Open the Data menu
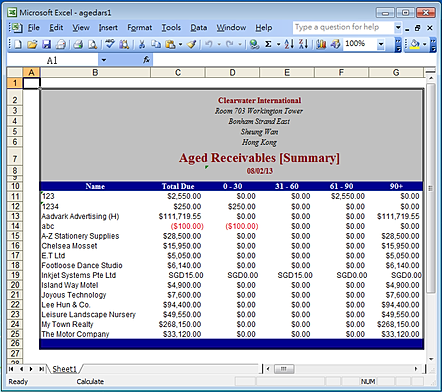Image resolution: width=442 pixels, height=392 pixels. pos(198,27)
